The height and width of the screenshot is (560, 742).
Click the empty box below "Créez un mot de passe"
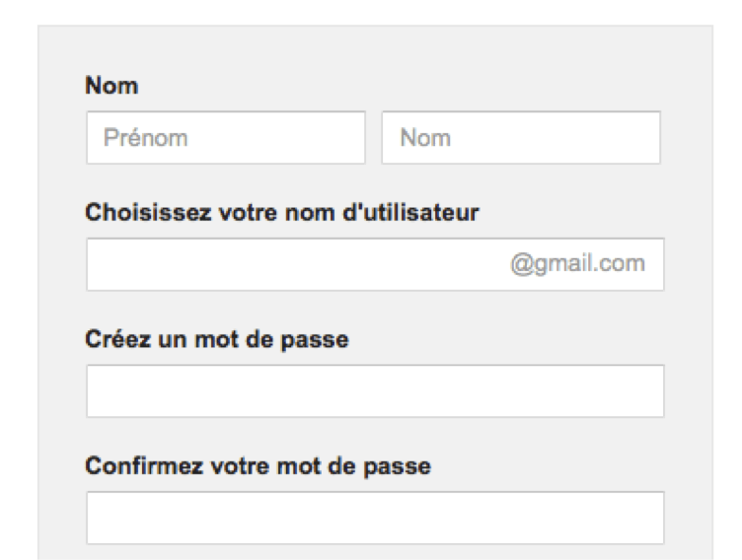(375, 391)
